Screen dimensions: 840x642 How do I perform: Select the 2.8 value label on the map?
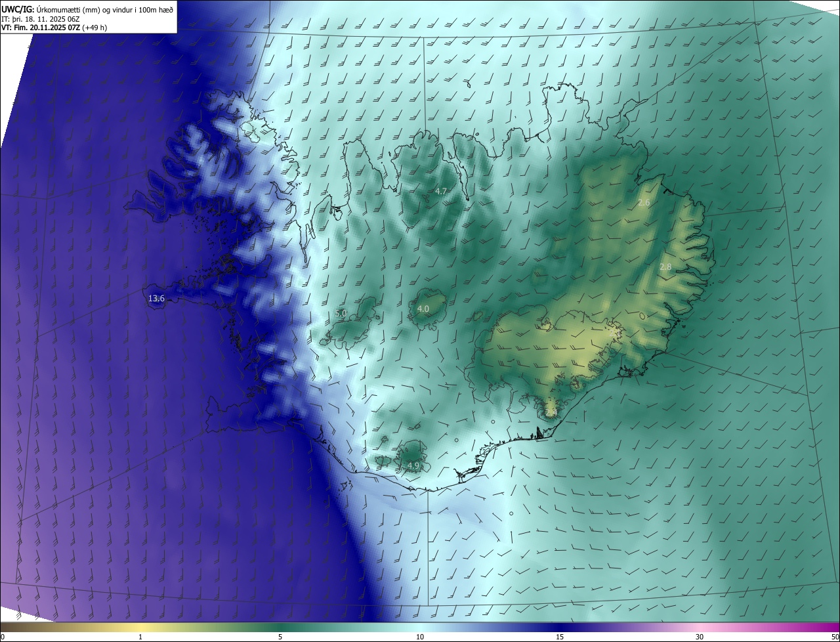pyautogui.click(x=665, y=267)
